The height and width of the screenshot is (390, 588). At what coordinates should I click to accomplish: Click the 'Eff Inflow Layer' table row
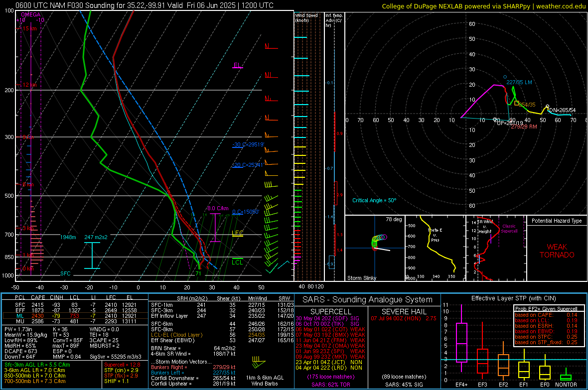point(222,316)
